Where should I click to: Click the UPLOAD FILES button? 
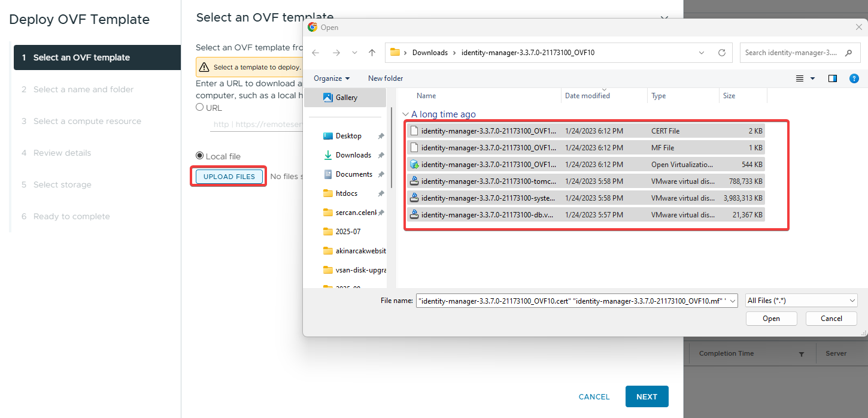click(229, 177)
